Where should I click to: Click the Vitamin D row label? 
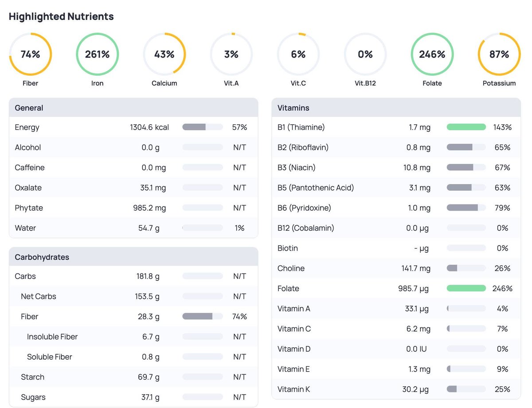coord(294,349)
